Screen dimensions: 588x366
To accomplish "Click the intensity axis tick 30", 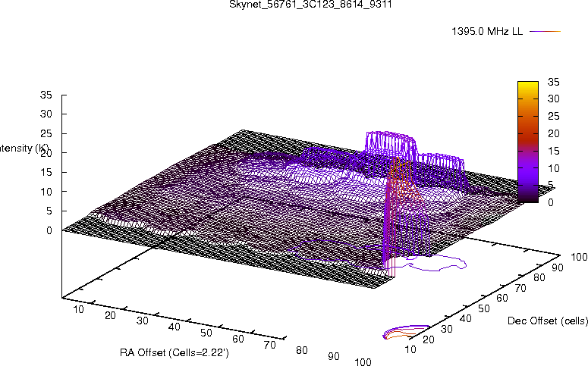I will coord(46,114).
